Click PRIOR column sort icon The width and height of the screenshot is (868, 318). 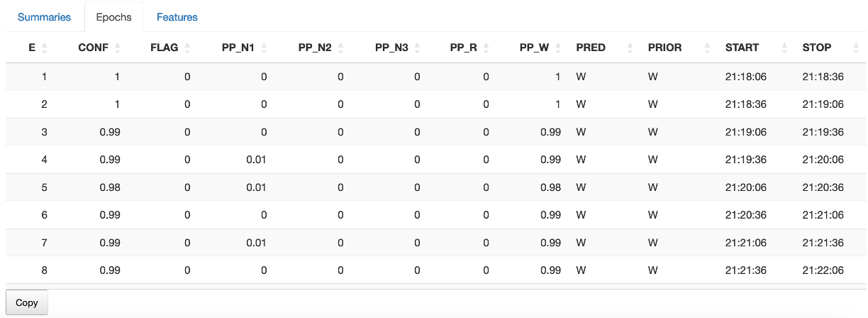(707, 48)
